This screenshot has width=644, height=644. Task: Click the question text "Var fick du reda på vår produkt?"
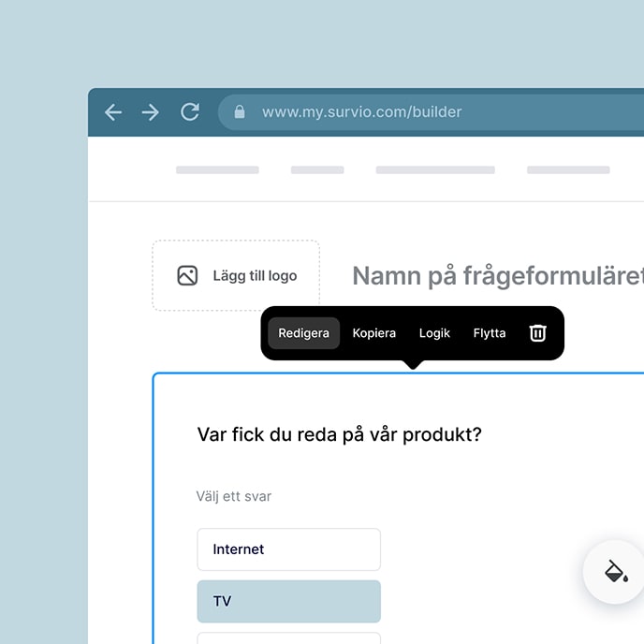tap(339, 434)
